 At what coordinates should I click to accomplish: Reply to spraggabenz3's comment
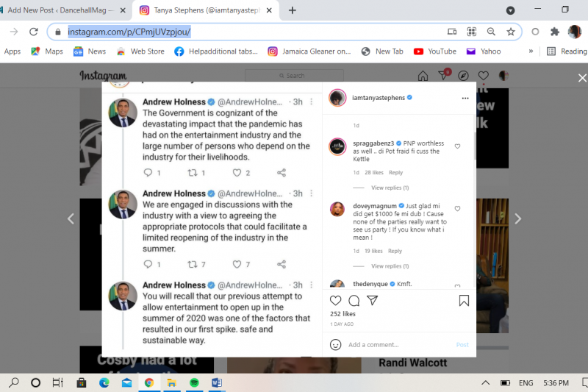[395, 173]
